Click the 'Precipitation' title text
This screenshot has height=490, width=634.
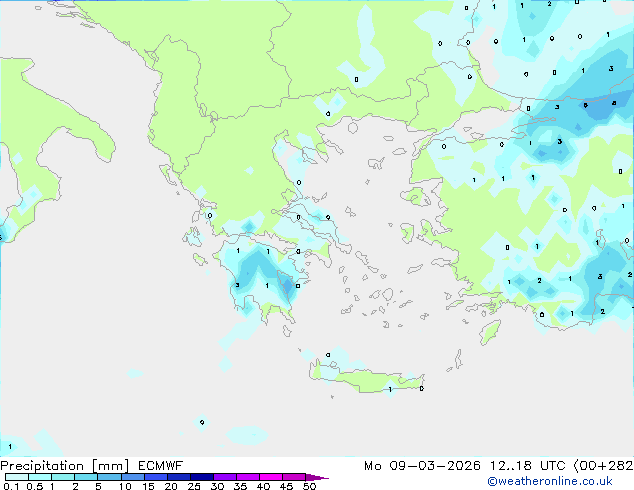pos(42,466)
